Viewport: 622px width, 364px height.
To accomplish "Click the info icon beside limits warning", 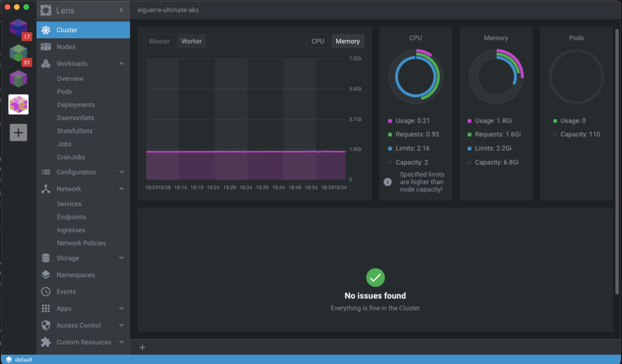I will coord(387,182).
